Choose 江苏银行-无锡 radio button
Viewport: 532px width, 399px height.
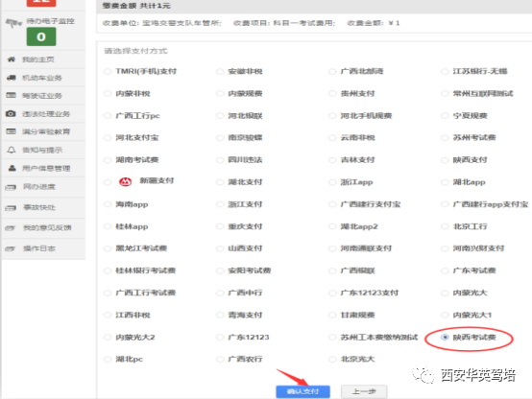point(445,72)
